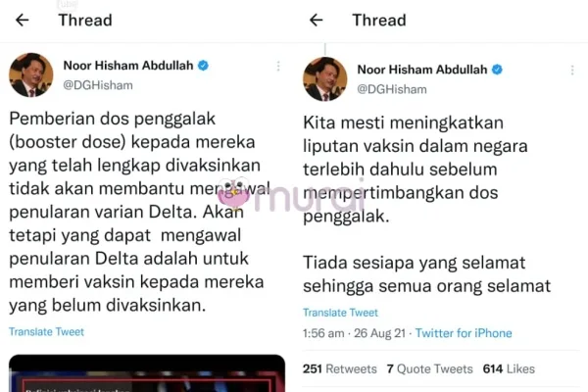
Task: Click the verified badge on the left tweet
Action: tap(203, 66)
